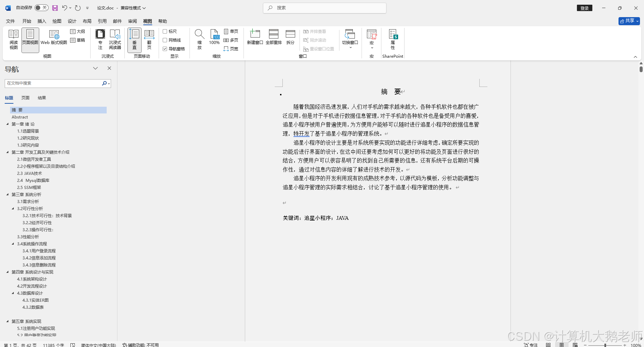
Task: Toggle AutoSave (自动保存) switch
Action: (42, 8)
